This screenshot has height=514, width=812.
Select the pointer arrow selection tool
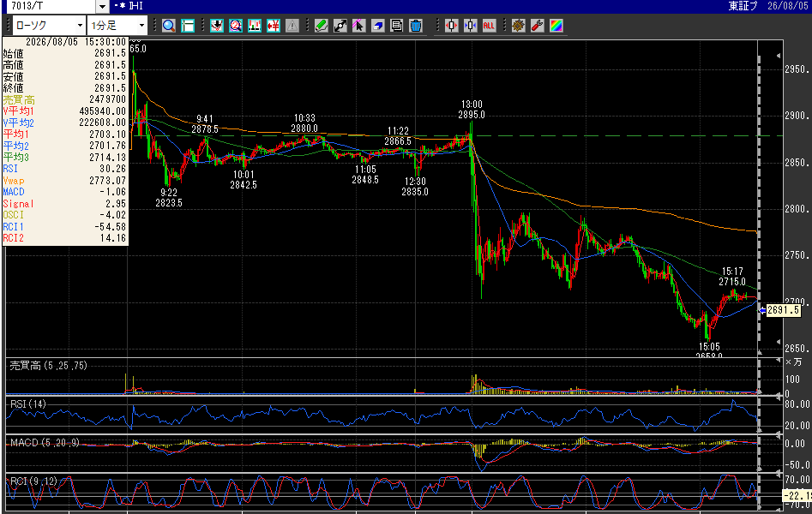[x=359, y=26]
